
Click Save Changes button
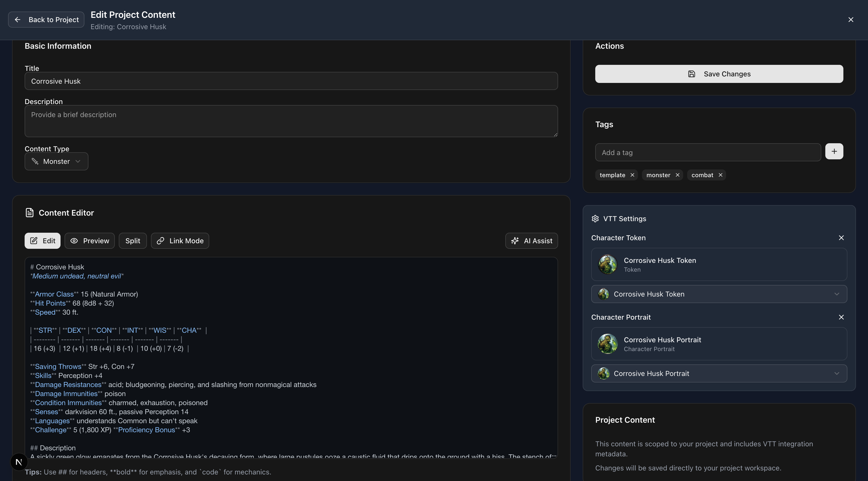point(719,74)
